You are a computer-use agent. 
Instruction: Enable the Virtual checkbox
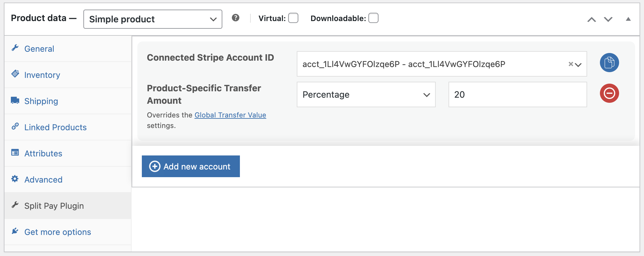[x=293, y=18]
